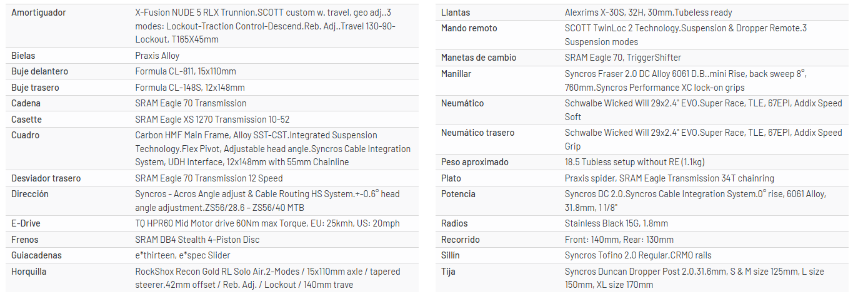
Task: Click the Cadena row label
Action: [26, 103]
